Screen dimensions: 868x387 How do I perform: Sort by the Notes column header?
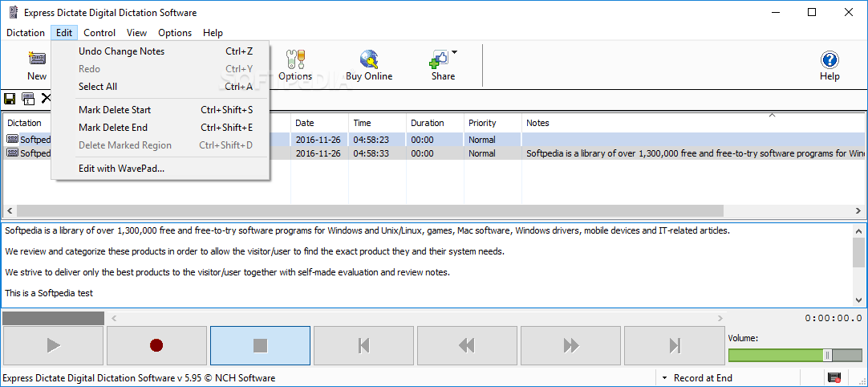(693, 123)
